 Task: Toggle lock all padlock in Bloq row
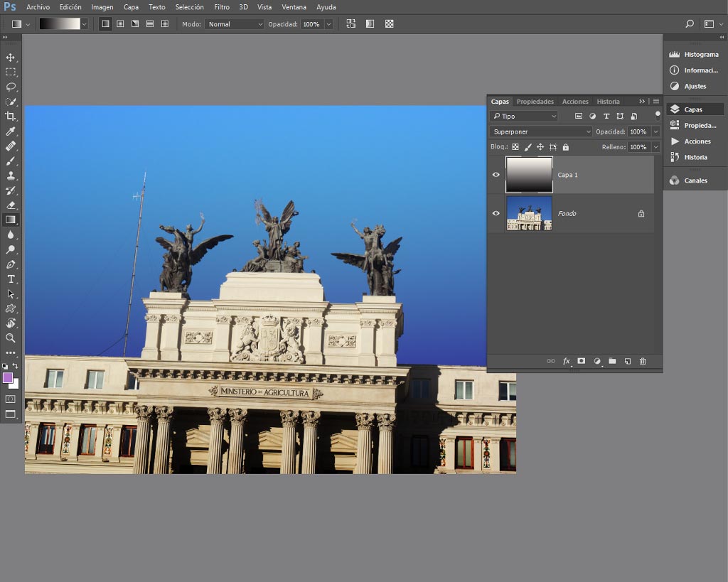tap(565, 147)
